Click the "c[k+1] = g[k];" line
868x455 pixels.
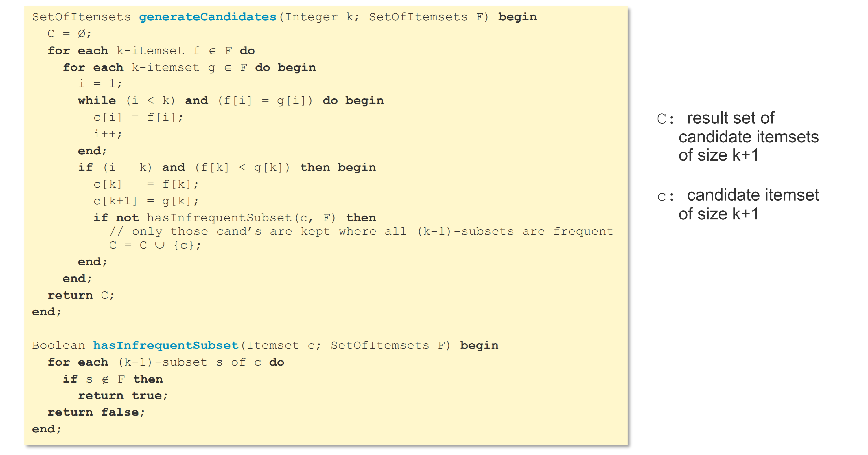point(146,201)
